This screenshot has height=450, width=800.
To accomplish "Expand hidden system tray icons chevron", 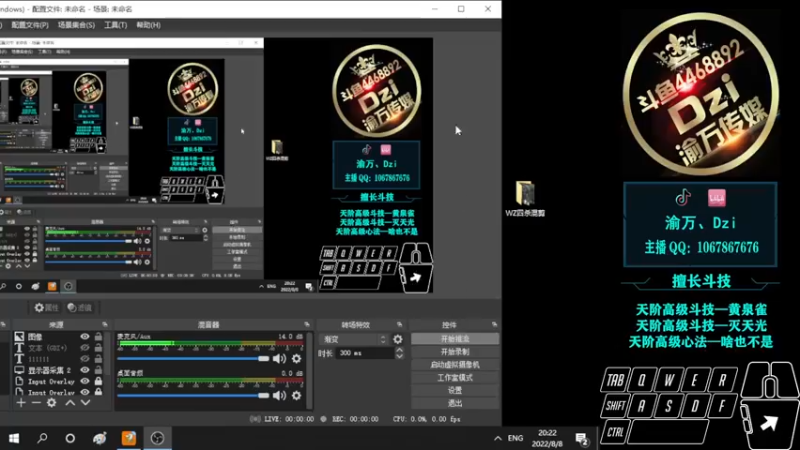I will [x=497, y=438].
